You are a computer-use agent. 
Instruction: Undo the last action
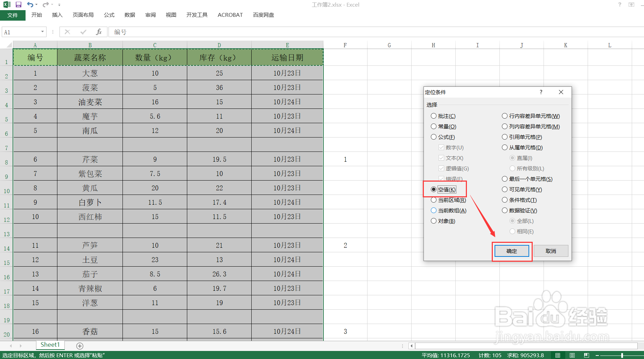[30, 5]
